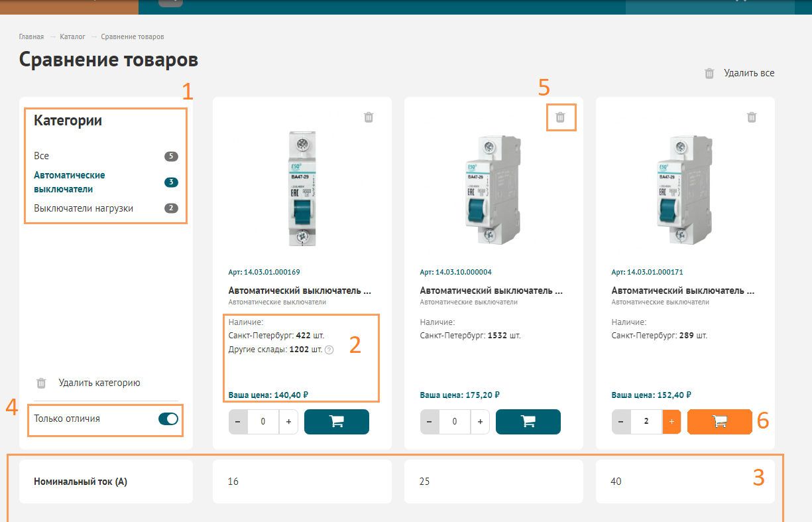Click trash icon on the third product card
The image size is (812, 522).
point(752,117)
